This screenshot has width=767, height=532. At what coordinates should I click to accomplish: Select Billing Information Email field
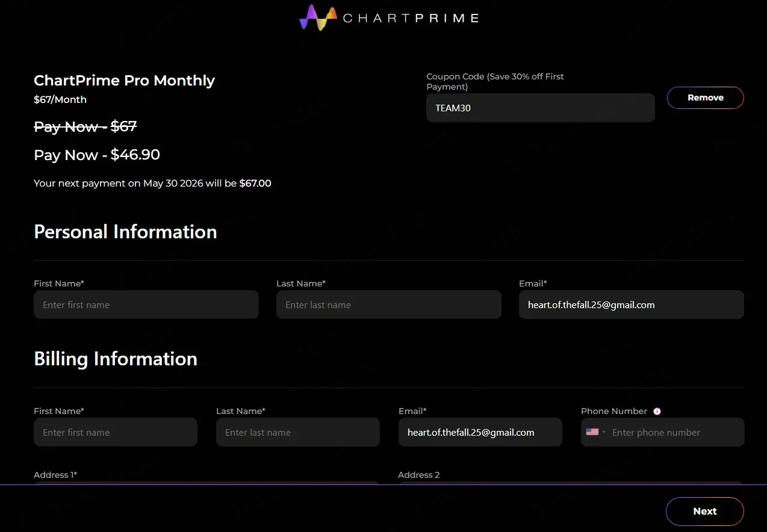click(480, 432)
